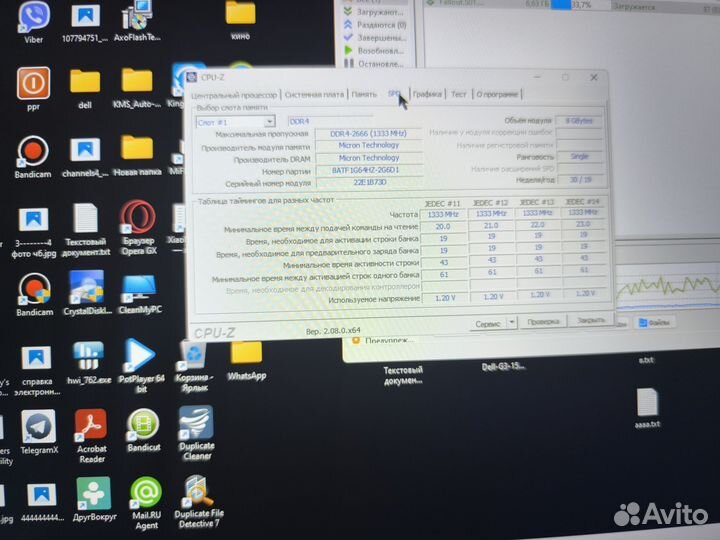
Task: Launch Bandicam shortcut beside CrystalDiskInfo
Action: [x=34, y=295]
